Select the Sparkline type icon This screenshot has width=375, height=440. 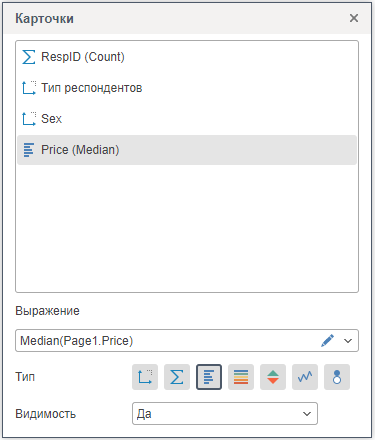coord(305,377)
